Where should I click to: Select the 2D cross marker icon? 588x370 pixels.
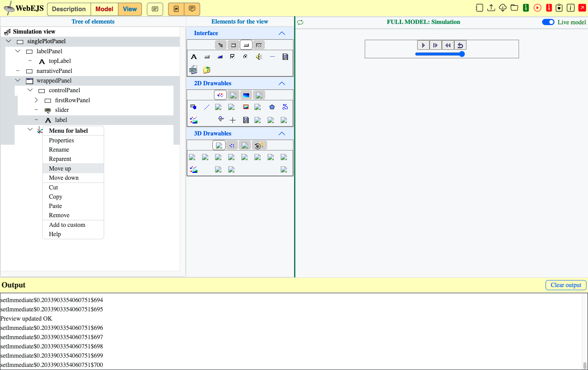coord(233,120)
